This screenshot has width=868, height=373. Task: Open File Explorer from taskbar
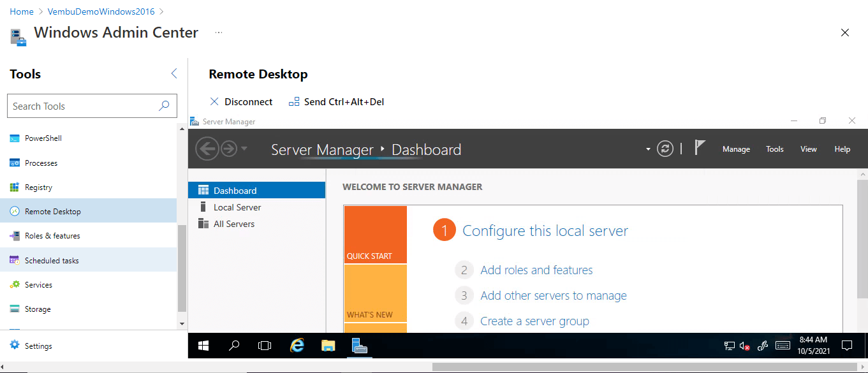[x=328, y=346]
